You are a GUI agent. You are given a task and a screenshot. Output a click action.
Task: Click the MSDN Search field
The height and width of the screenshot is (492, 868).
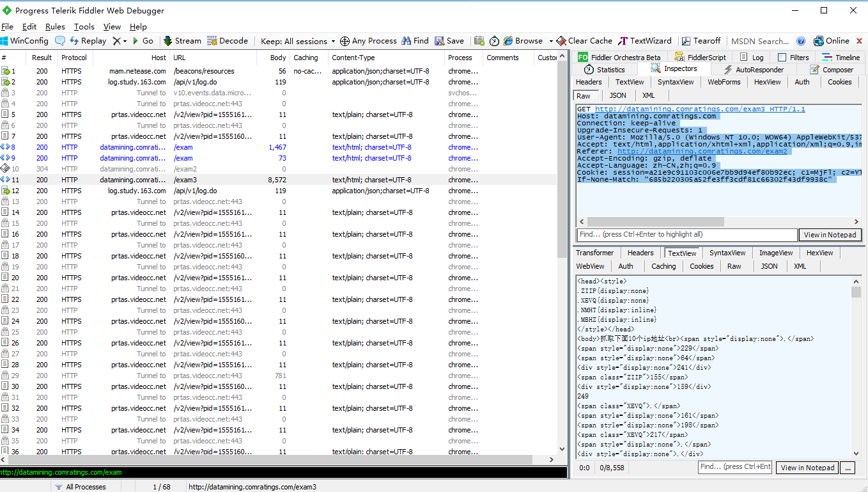click(x=759, y=41)
